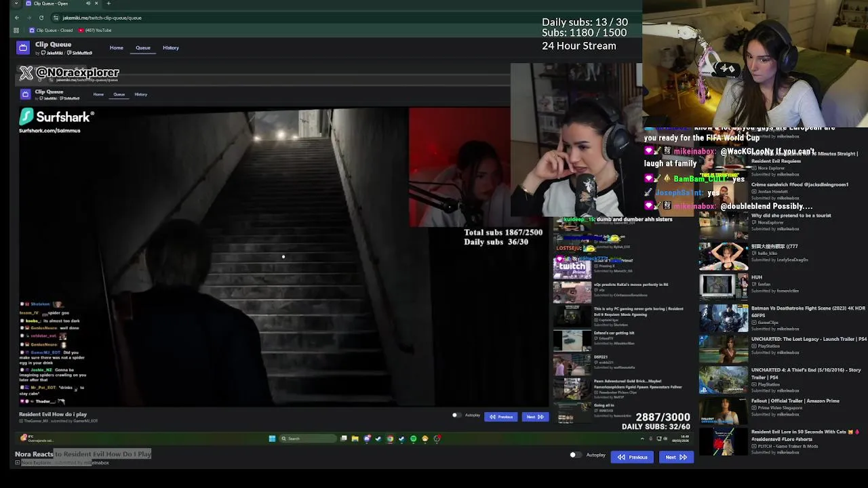Open the Chrome icon in the embedded taskbar
This screenshot has height=488, width=868.
point(390,439)
